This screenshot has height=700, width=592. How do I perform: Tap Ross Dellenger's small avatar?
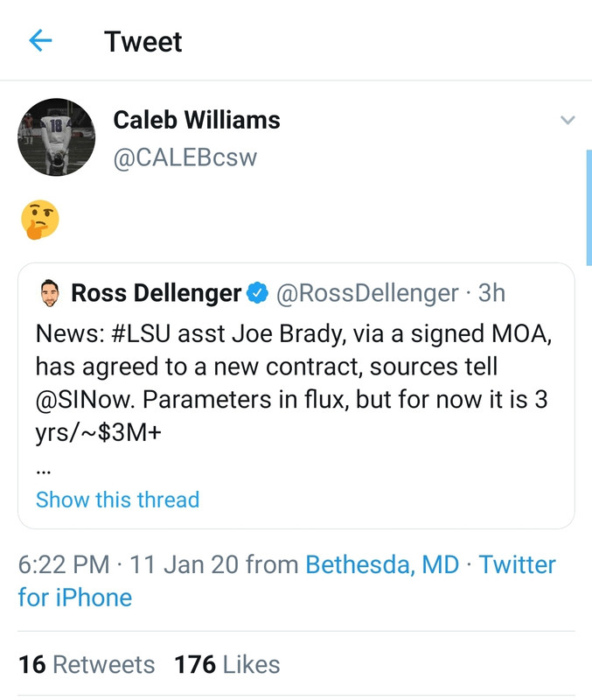(x=50, y=293)
